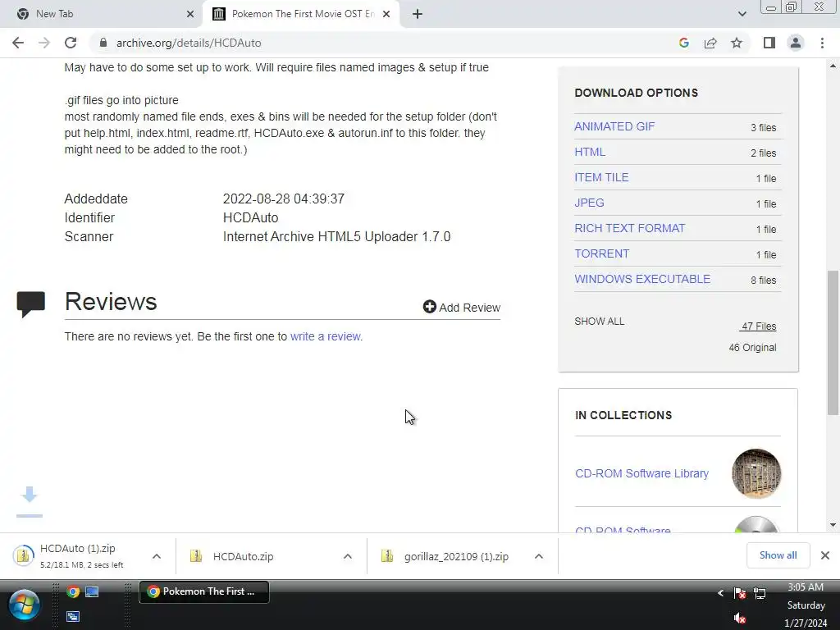Open JPEG download option

[x=589, y=203]
